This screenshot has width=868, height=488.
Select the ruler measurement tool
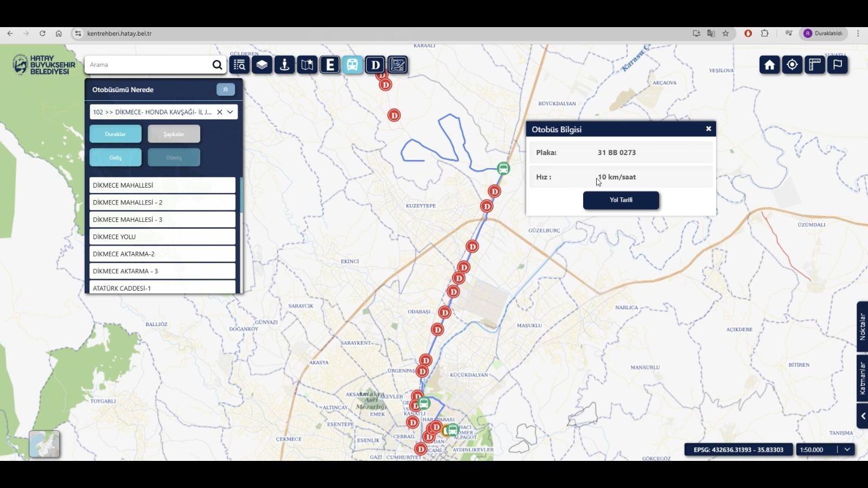tap(815, 65)
